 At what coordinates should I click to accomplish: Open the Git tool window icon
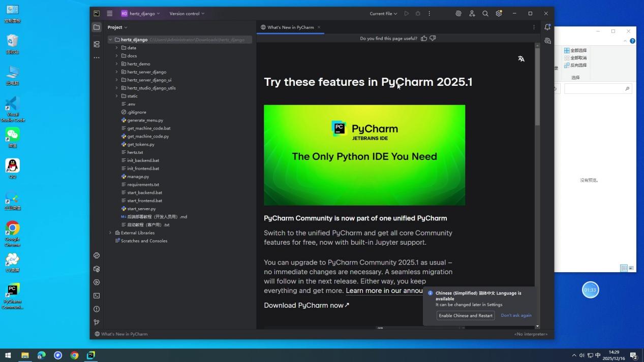97,322
